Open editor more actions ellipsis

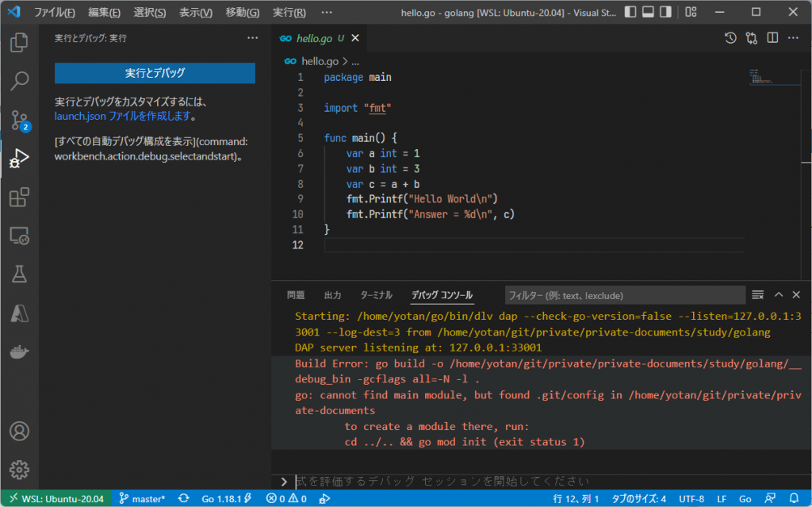click(x=793, y=38)
